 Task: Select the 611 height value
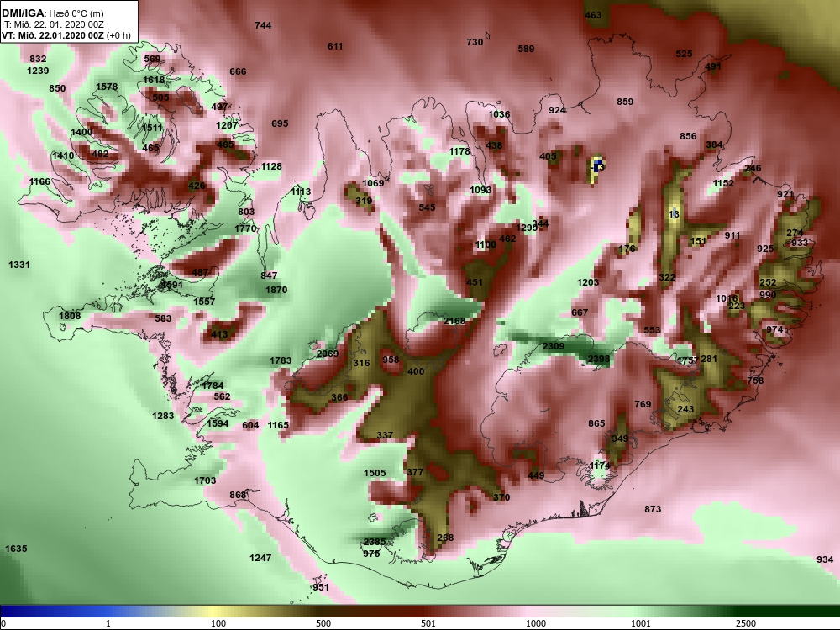point(335,46)
